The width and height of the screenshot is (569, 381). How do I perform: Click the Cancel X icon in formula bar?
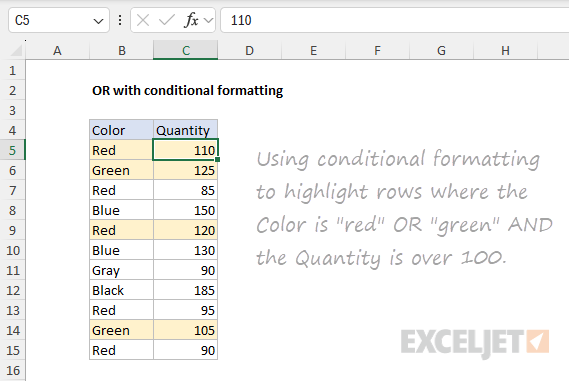tap(143, 20)
